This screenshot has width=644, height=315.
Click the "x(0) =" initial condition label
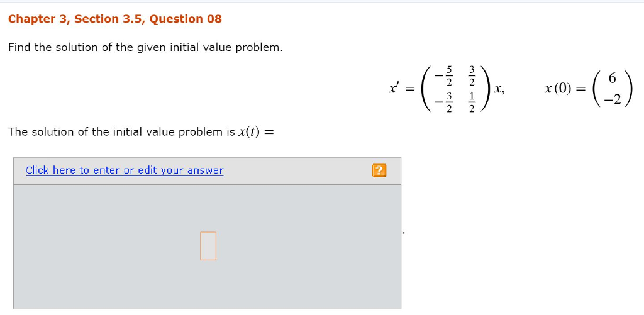565,89
